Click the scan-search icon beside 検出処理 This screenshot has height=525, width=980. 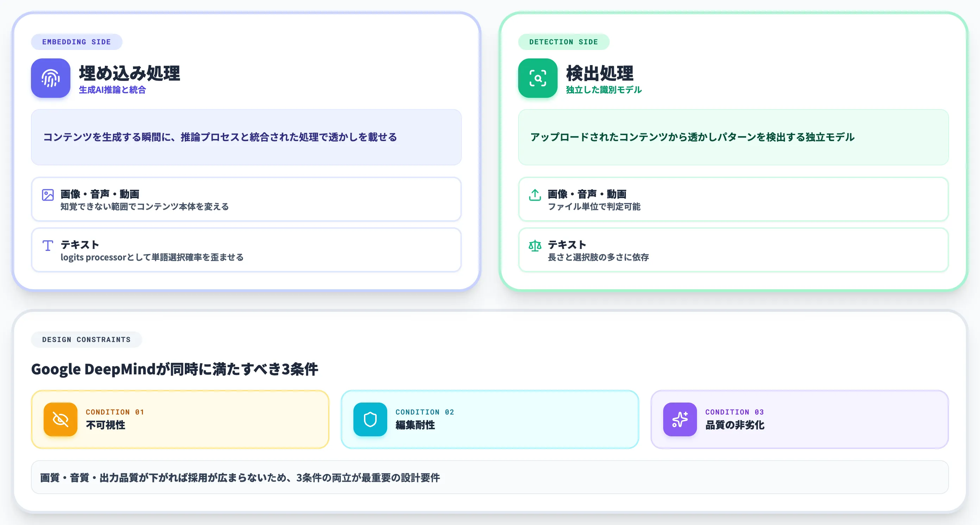[x=538, y=78]
